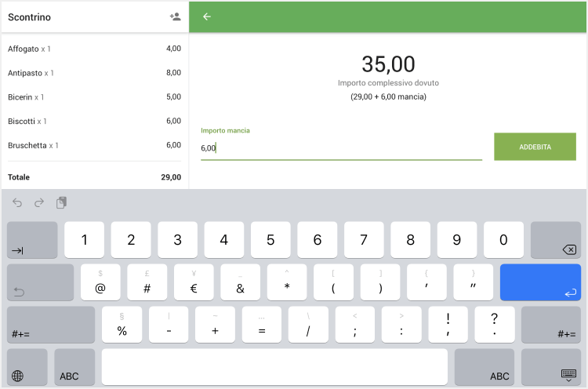Toggle more symbols with right #+= key
Viewport: 588px width, 389px height.
pos(551,325)
